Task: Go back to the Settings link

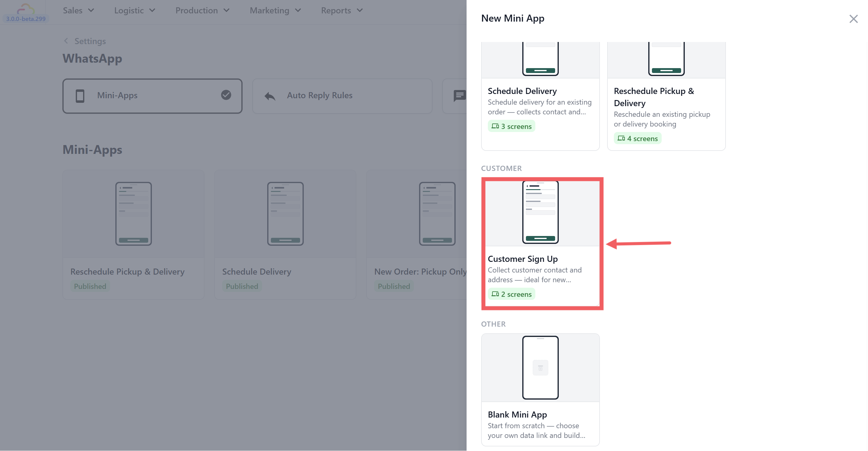Action: tap(90, 41)
